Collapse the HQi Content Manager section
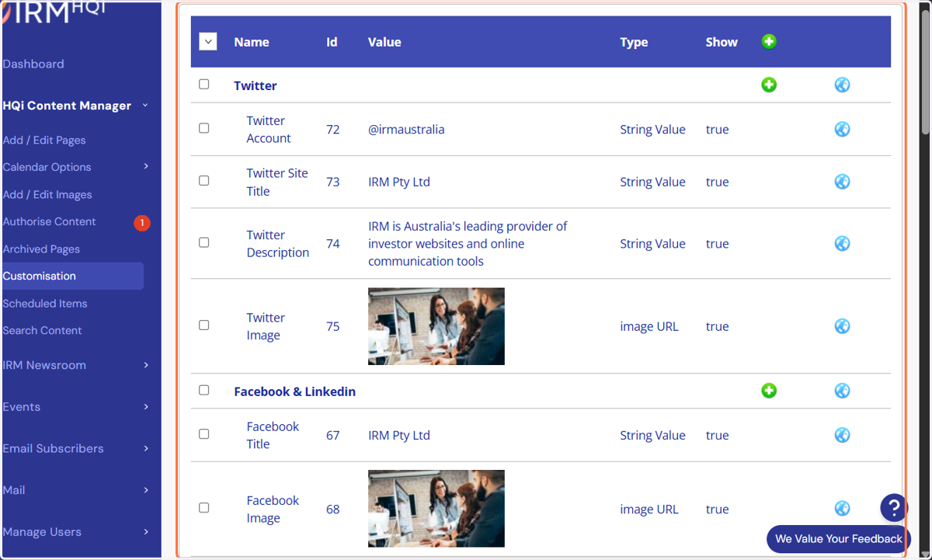The height and width of the screenshot is (560, 932). (x=145, y=106)
